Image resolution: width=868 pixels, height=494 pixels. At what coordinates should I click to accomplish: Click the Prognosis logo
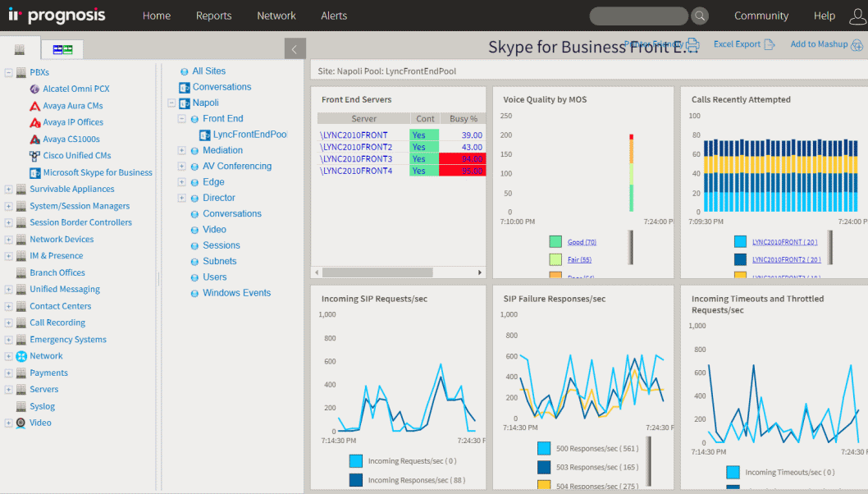pyautogui.click(x=57, y=15)
